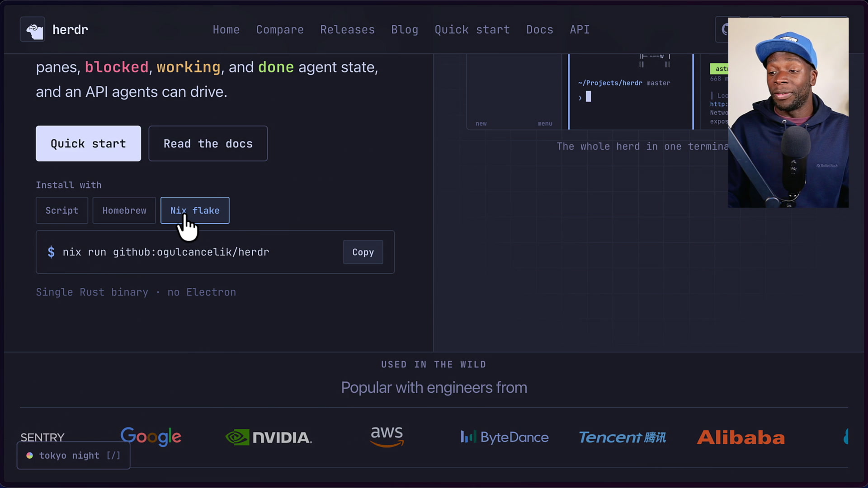
Task: Click 'The whole herd in one terminal' caption
Action: click(642, 146)
